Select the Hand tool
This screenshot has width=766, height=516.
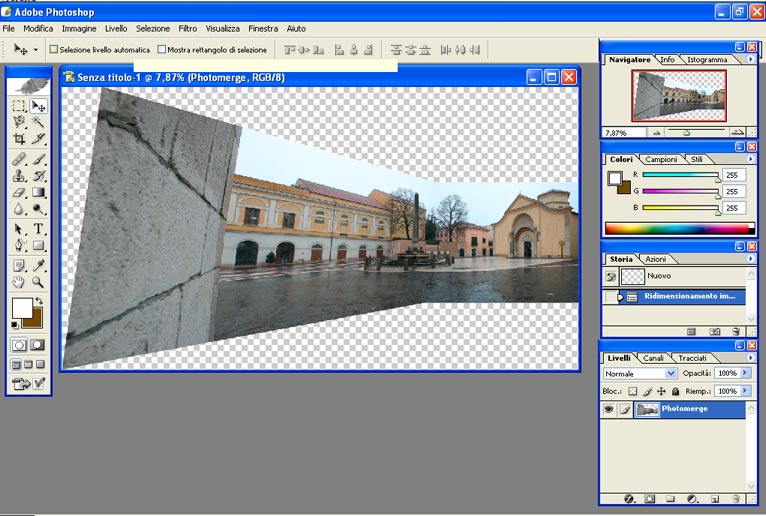coord(19,283)
